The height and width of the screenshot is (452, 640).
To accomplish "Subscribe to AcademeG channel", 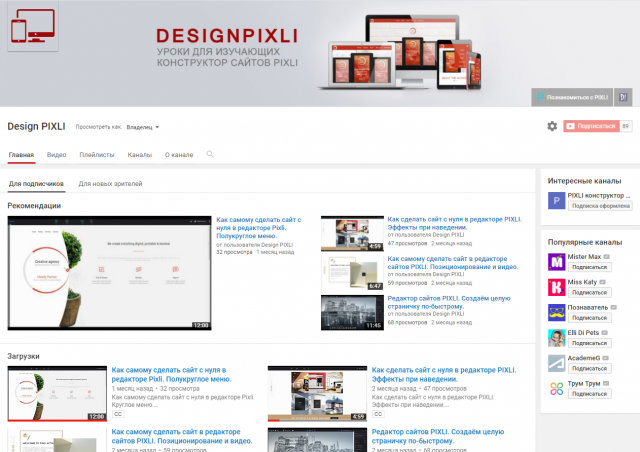I will click(589, 368).
